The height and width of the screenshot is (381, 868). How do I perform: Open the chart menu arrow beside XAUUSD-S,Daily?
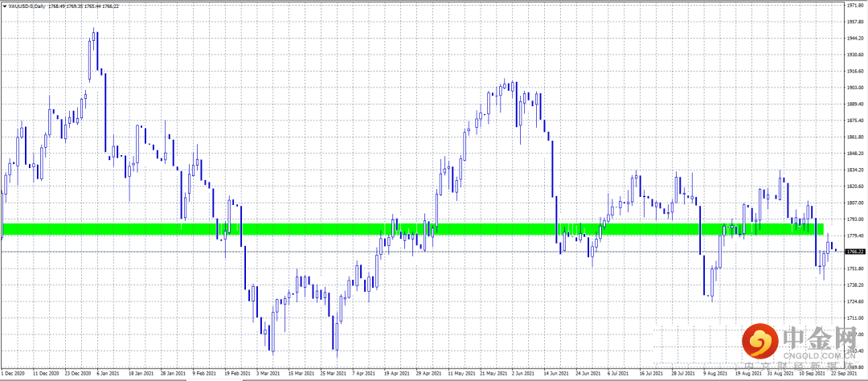(5, 6)
